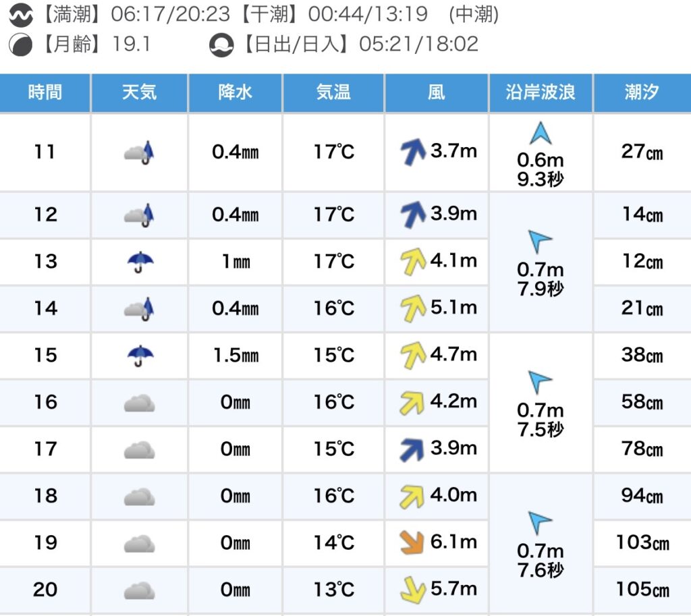This screenshot has height=616, width=691.
Task: Select the blue wind arrow next to 3.7m
Action: pos(411,152)
